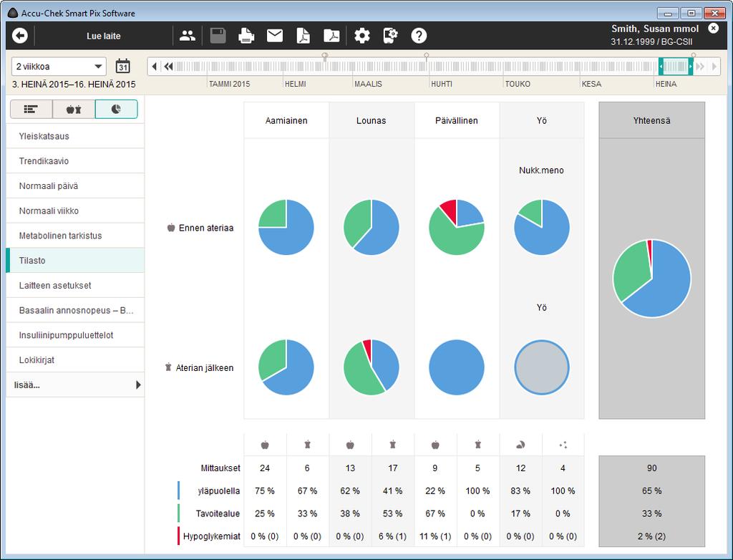
Task: Click the Lounas before-meal pie chart
Action: (x=372, y=228)
